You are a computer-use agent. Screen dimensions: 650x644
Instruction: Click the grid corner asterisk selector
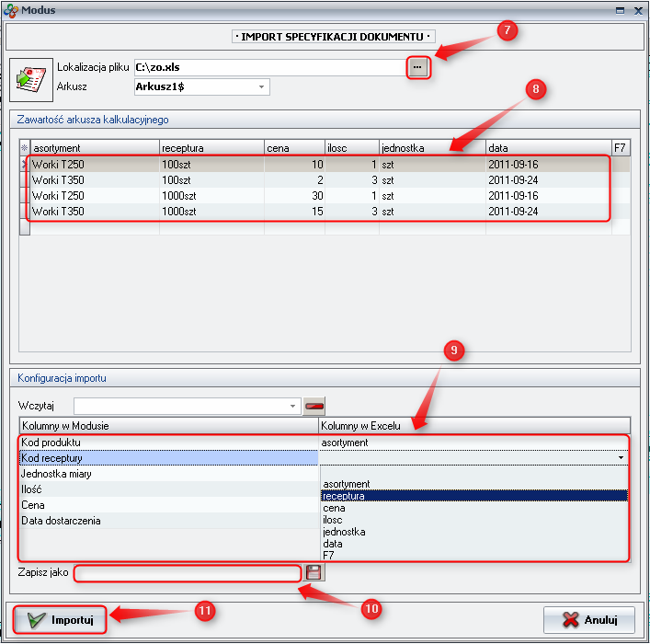pyautogui.click(x=24, y=147)
